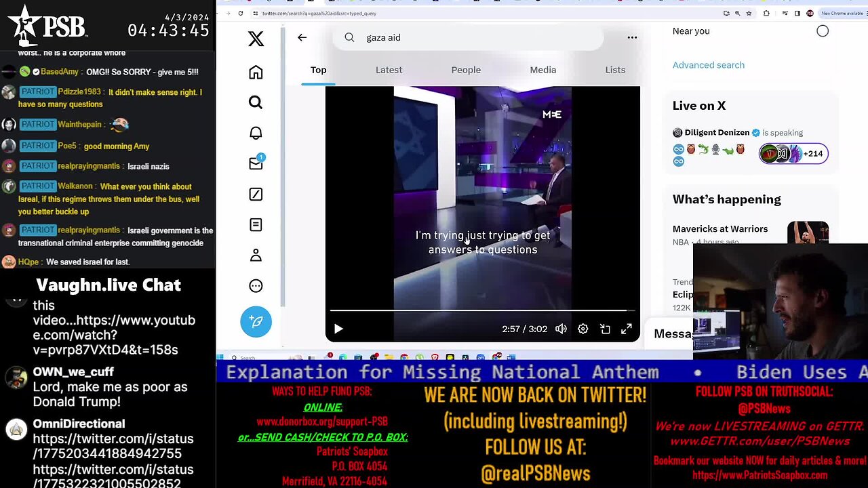
Task: Open Zoom app in taskbar
Action: [x=481, y=357]
